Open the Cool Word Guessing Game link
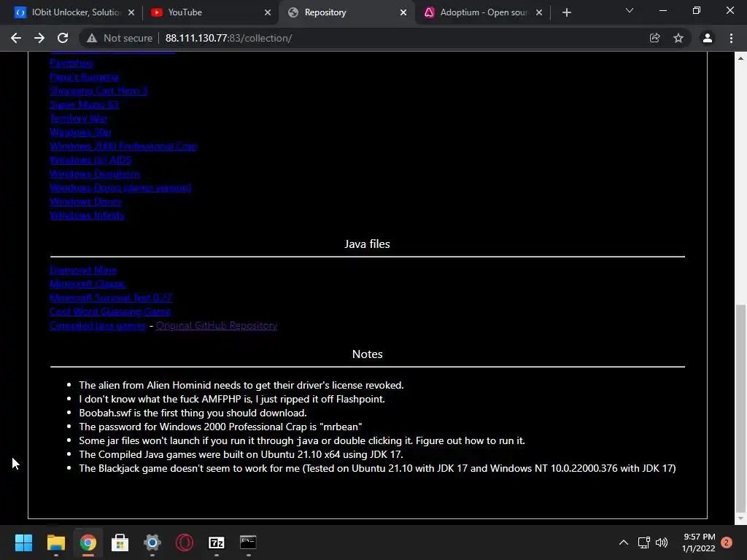The height and width of the screenshot is (560, 747). pos(110,311)
